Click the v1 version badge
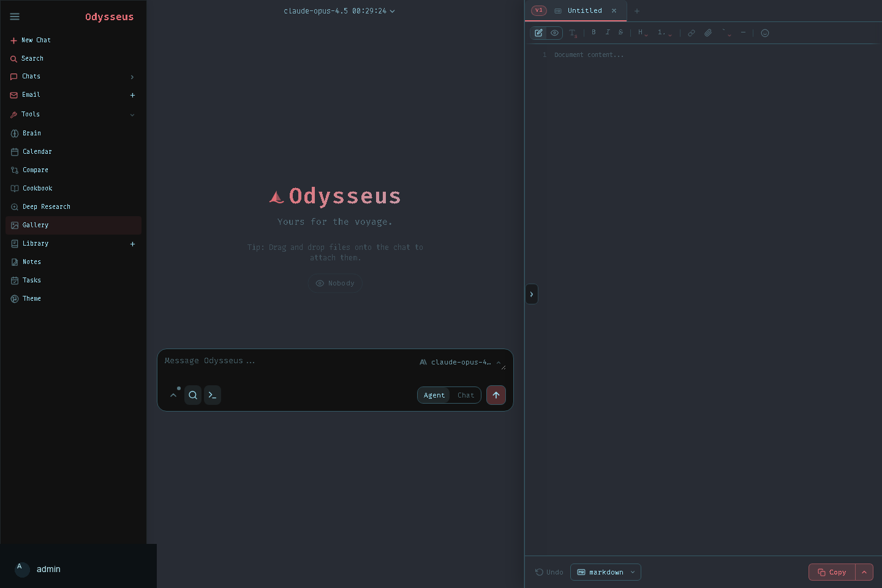Viewport: 882px width, 588px height. (x=539, y=10)
